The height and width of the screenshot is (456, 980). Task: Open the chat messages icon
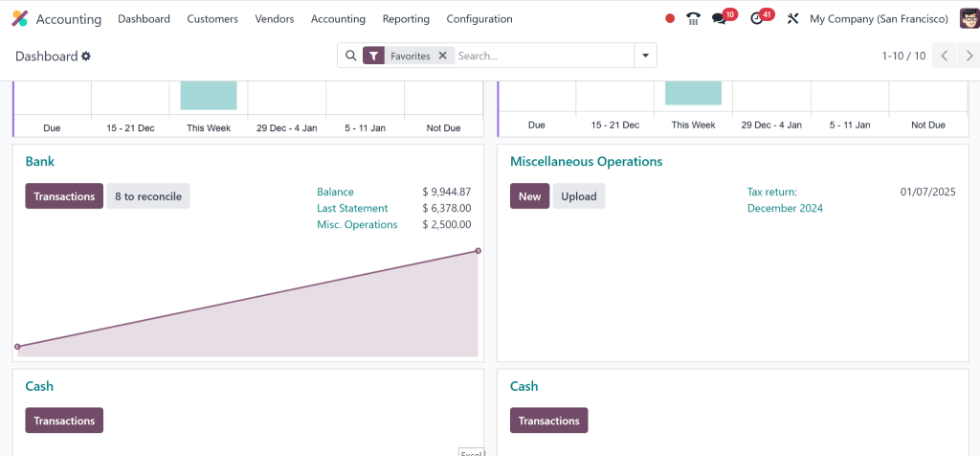pos(720,19)
